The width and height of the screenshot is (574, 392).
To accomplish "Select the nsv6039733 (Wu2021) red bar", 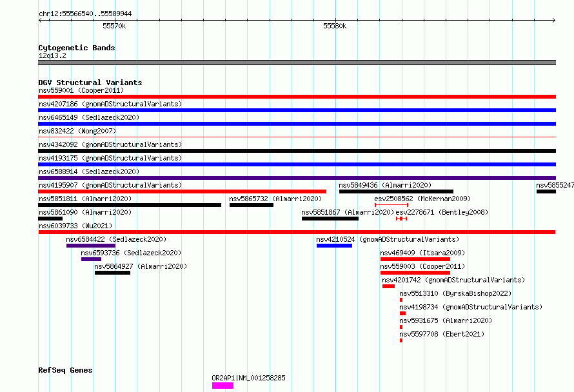I will pos(297,232).
